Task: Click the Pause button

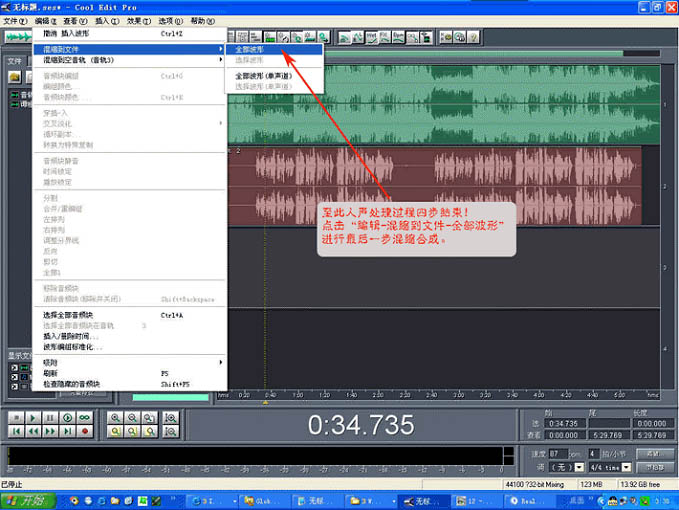Action: 50,418
